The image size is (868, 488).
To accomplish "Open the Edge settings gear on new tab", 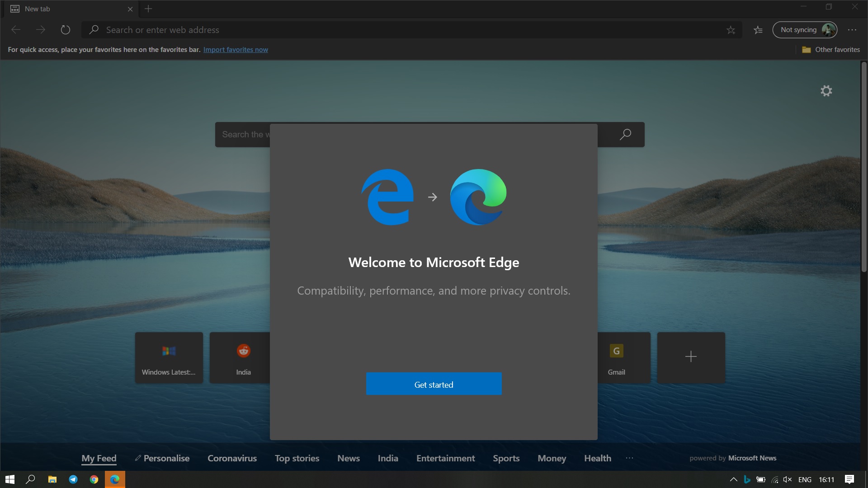I will click(826, 90).
